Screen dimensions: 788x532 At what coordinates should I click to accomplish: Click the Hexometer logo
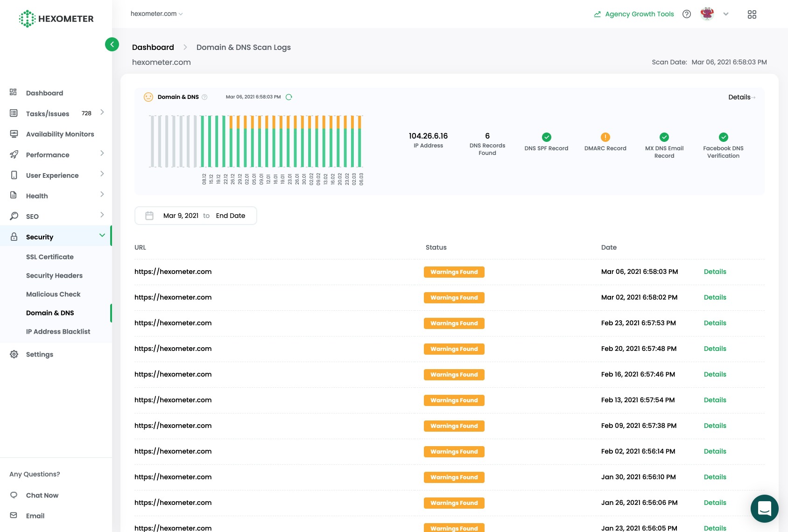(56, 19)
